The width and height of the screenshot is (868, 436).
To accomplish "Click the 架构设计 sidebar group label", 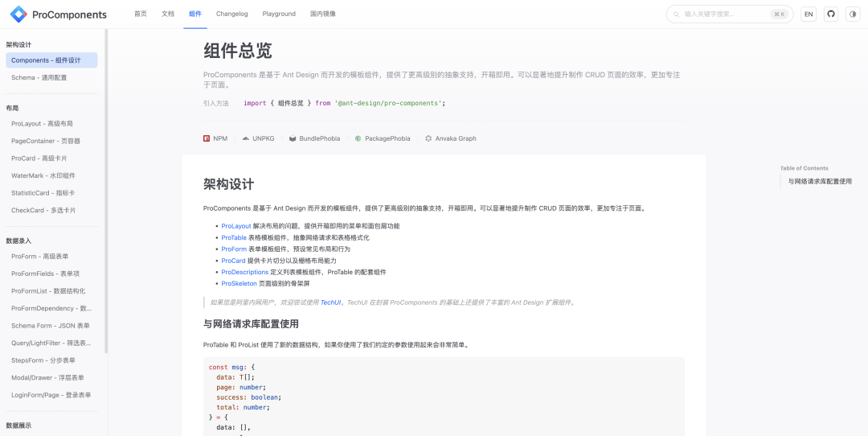I will tap(18, 44).
